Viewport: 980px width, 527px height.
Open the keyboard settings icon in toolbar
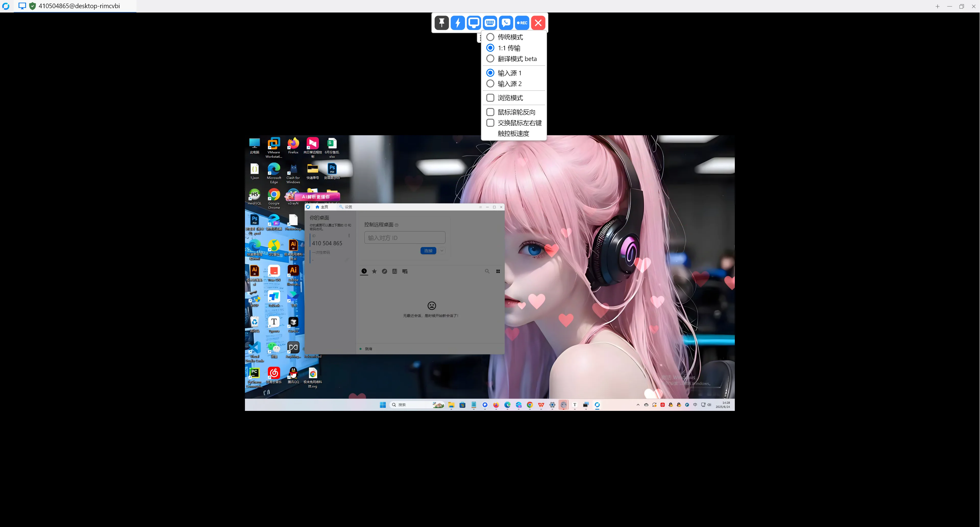[x=490, y=23]
